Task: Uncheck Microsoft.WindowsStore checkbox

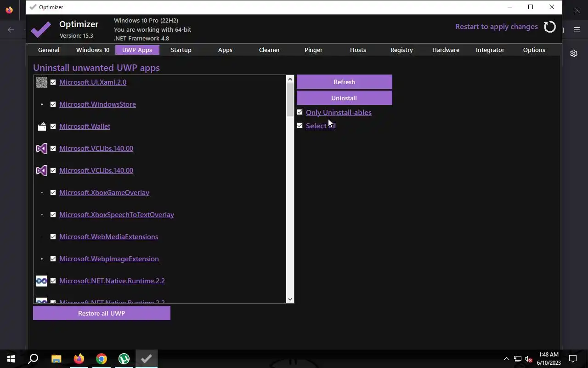Action: pyautogui.click(x=53, y=104)
